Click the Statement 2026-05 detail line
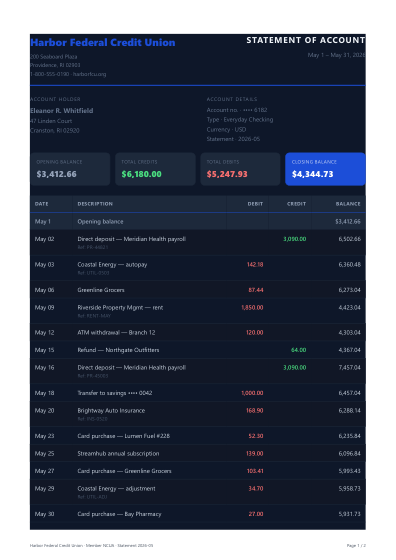The image size is (396, 560). (x=233, y=139)
